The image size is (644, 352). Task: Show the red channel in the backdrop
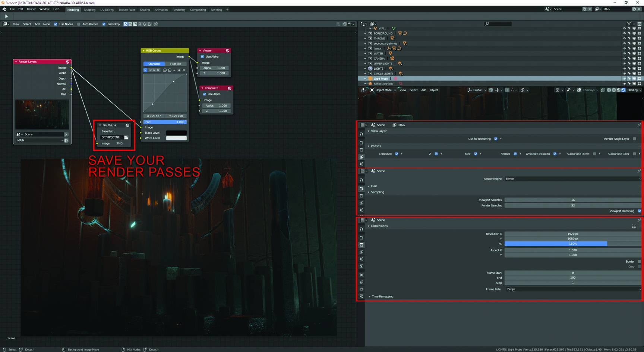(x=140, y=24)
